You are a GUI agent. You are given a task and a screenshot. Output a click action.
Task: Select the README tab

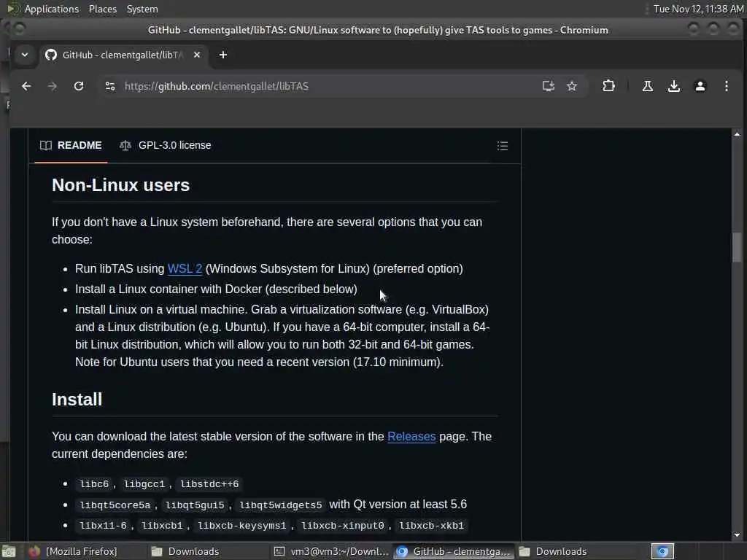71,145
